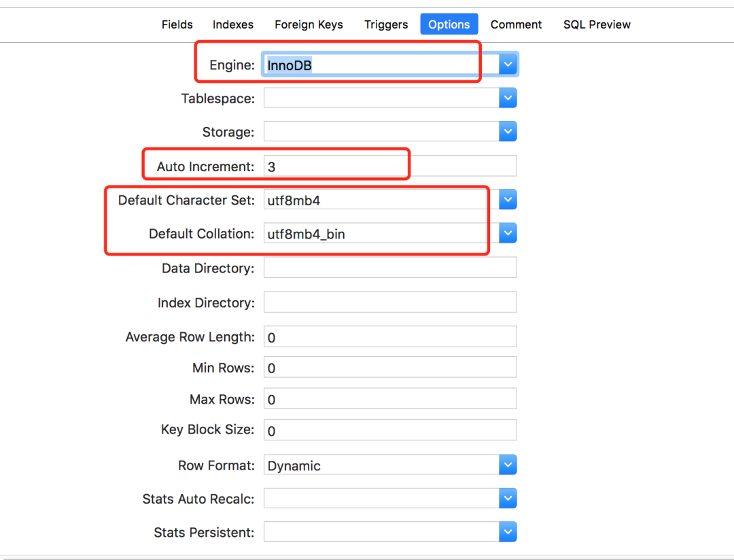734x560 pixels.
Task: Open the Indexes tab
Action: click(232, 24)
